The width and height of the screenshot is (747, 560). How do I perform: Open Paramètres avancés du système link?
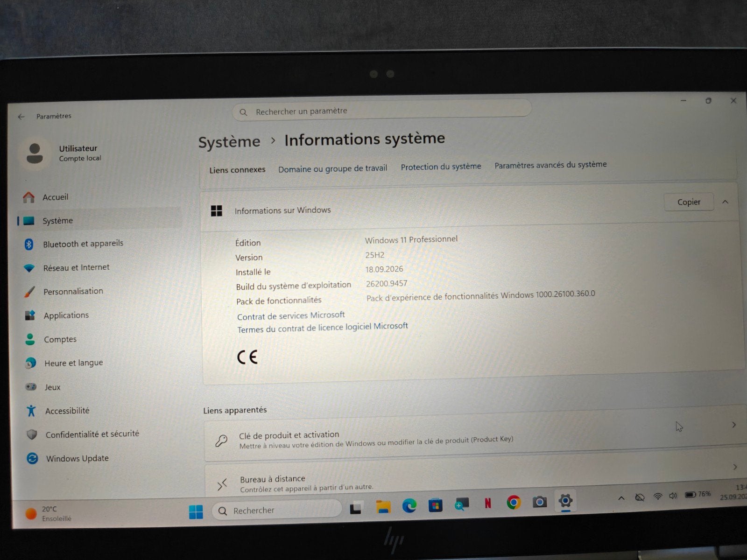[x=550, y=165]
